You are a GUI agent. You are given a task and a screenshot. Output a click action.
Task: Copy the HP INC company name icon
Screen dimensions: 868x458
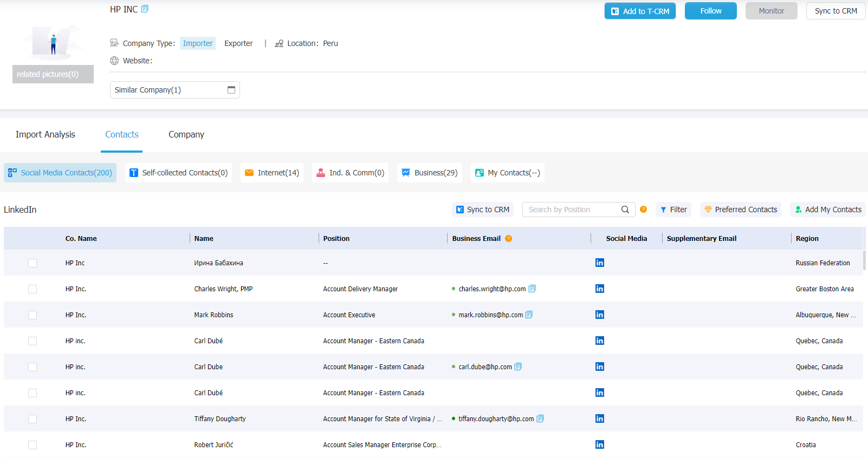(145, 9)
